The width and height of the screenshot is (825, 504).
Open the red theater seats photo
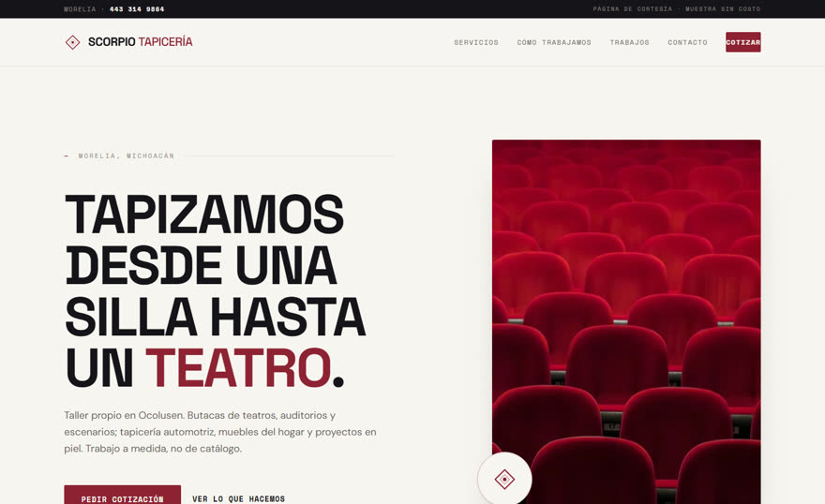click(626, 321)
